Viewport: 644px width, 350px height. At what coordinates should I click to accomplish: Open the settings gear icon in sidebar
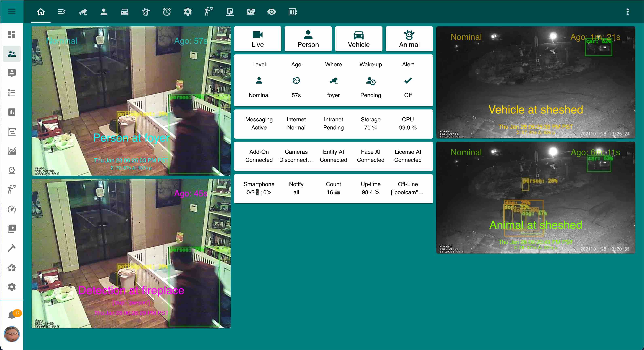(x=12, y=287)
